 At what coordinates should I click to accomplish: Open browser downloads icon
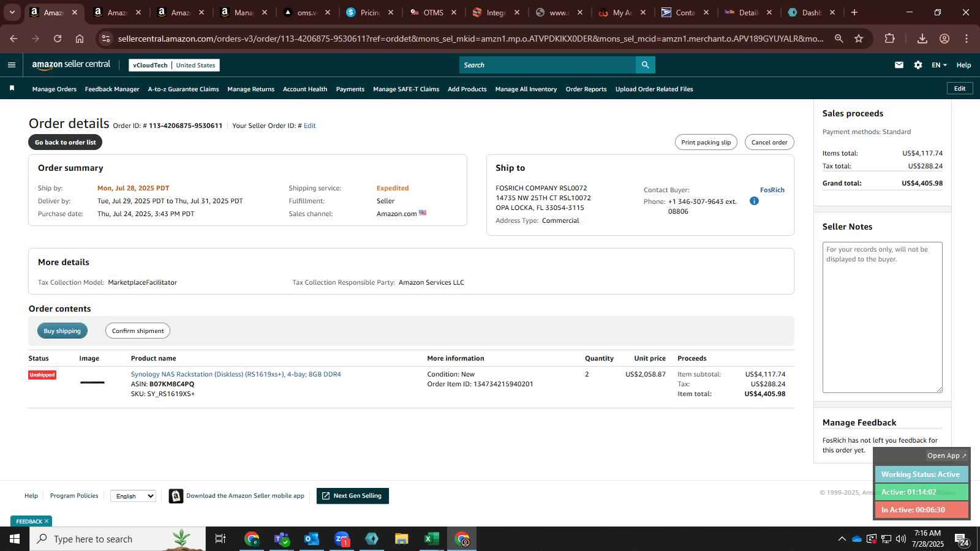[922, 39]
